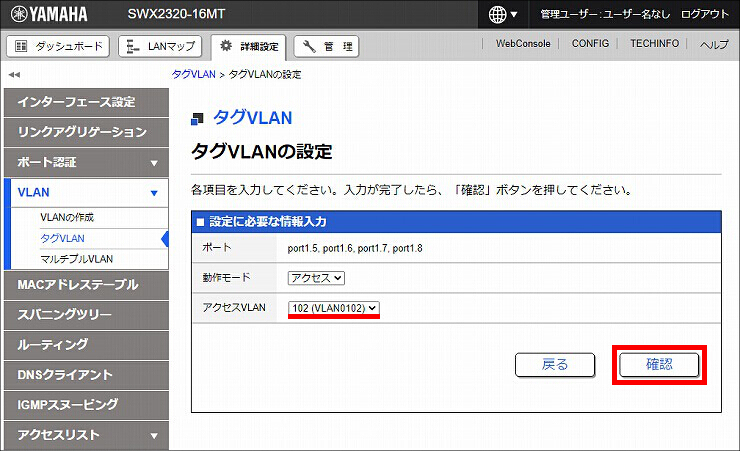Open MACアドレステーブル menu

point(86,285)
